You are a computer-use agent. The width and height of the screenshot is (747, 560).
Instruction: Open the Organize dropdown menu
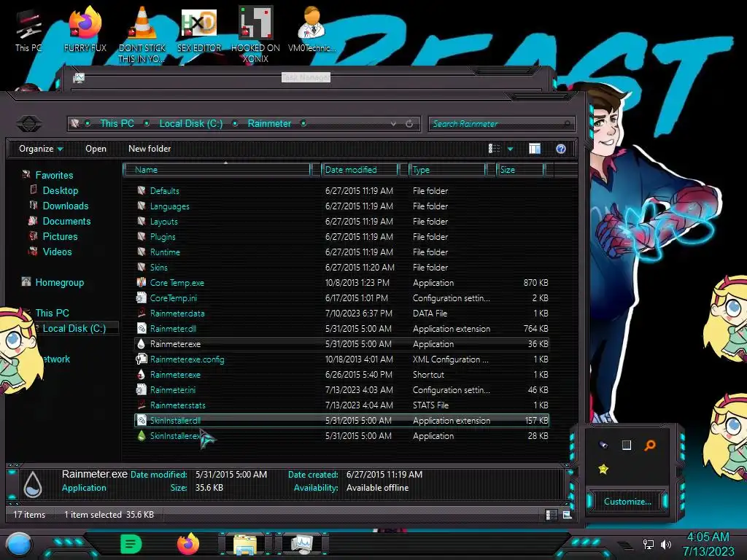click(x=41, y=149)
